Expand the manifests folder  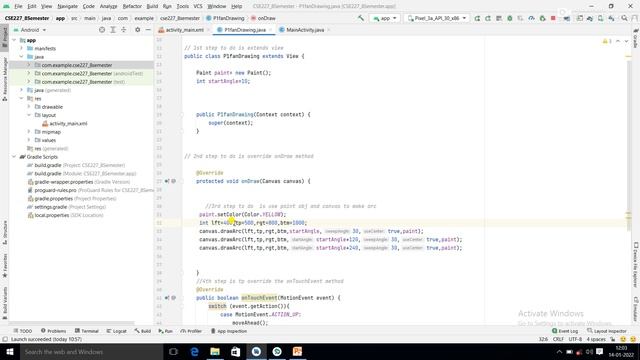(22, 48)
